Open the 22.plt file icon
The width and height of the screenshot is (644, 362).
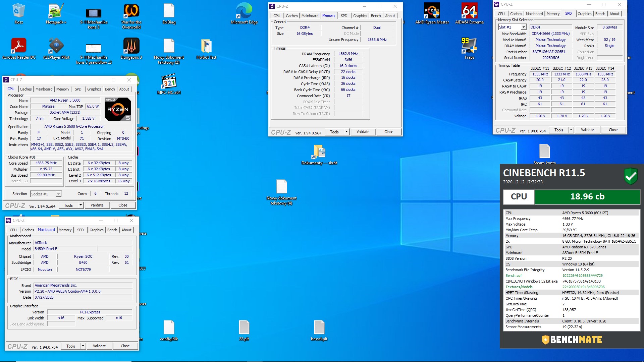tap(244, 330)
